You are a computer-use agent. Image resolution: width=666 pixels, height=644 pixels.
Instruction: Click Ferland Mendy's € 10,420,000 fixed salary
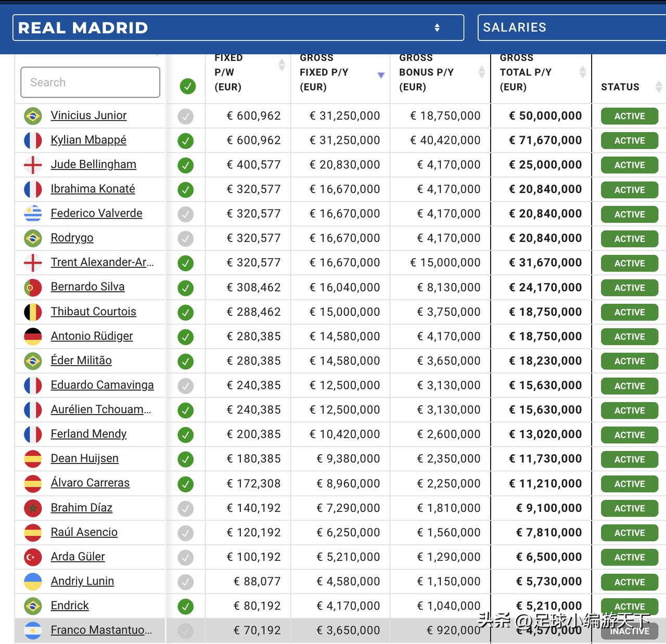pos(345,434)
